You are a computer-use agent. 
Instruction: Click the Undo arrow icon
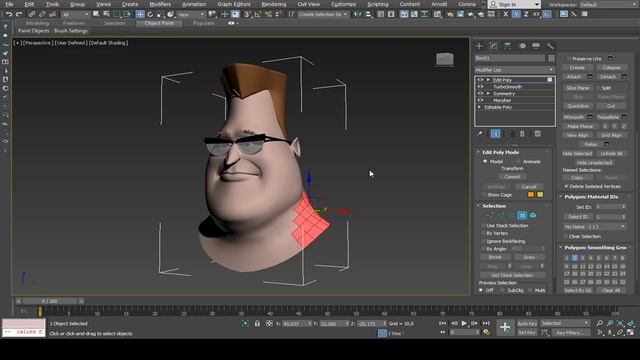[x=9, y=14]
